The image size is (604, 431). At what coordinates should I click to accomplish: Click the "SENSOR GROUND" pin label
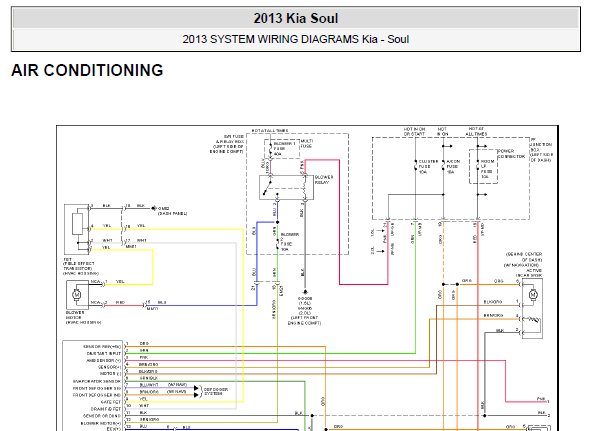102,416
